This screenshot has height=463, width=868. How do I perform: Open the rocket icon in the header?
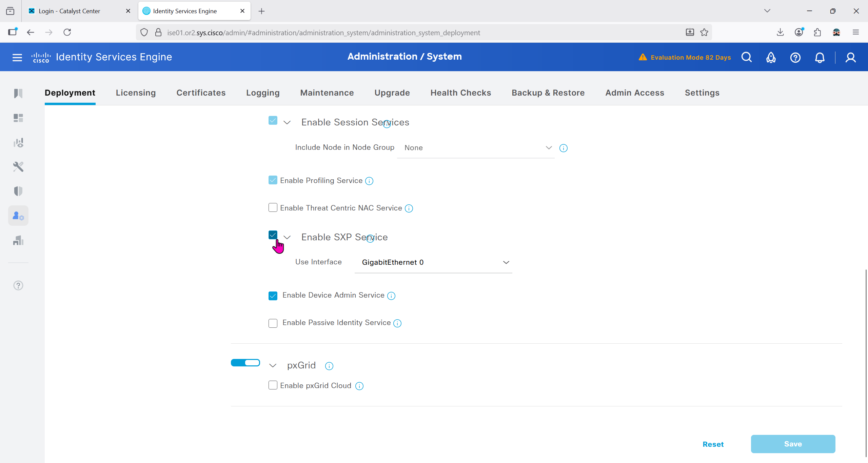(771, 57)
